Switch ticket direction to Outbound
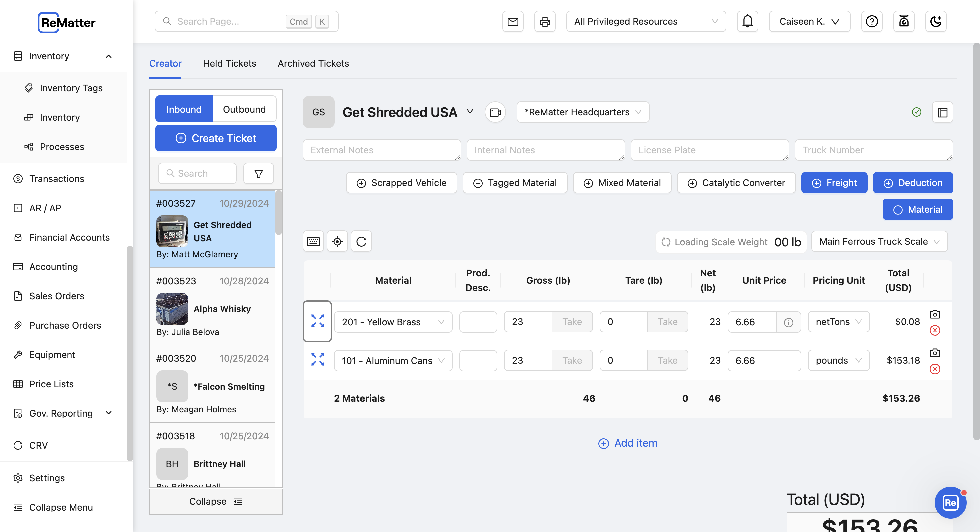The image size is (980, 532). pyautogui.click(x=244, y=109)
